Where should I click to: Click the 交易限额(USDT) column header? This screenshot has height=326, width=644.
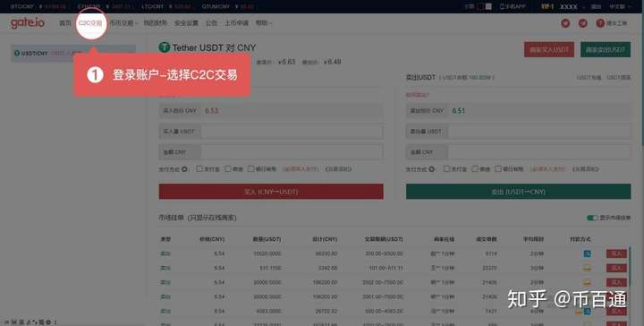point(384,239)
